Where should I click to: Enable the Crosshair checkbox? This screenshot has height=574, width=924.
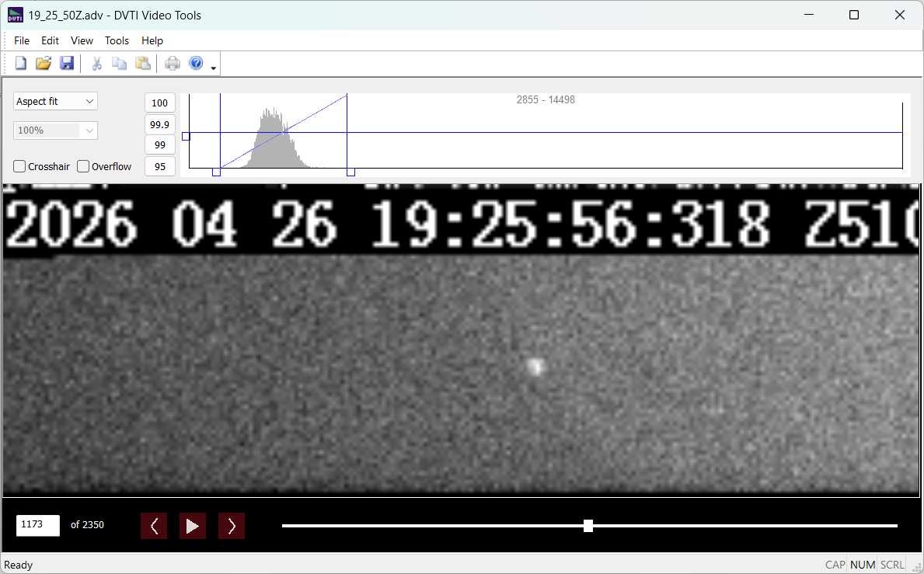(x=19, y=166)
